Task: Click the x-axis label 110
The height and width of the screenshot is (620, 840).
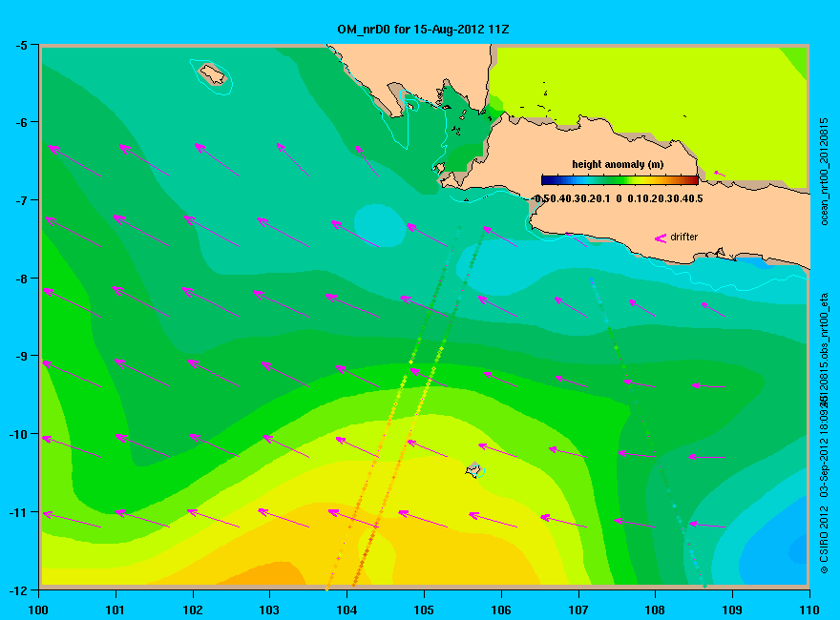Action: pos(809,610)
